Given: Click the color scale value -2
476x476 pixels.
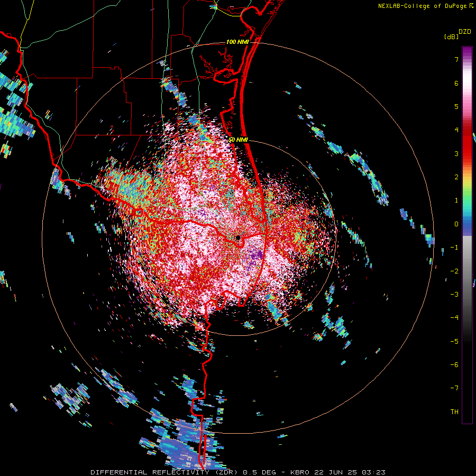Looking at the screenshot, I should [x=454, y=271].
